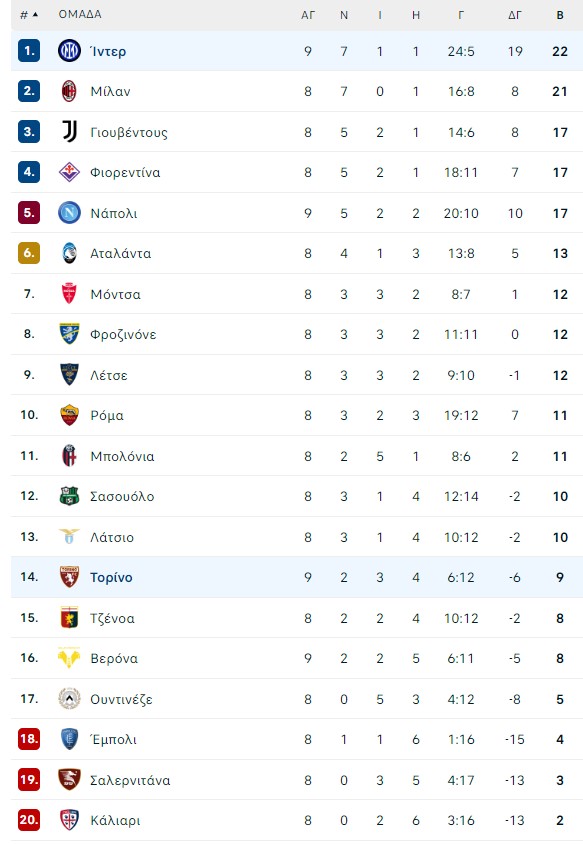This screenshot has width=583, height=845.
Task: Click the ΟΜΑΔΑ column header
Action: 80,14
